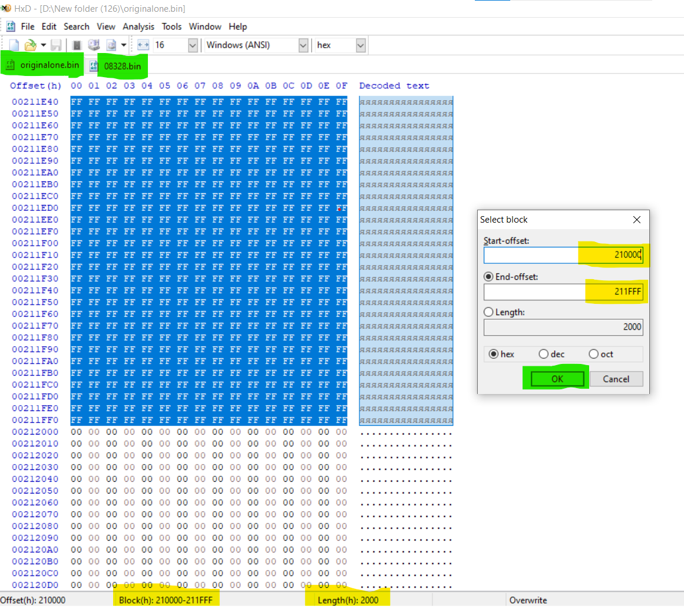Click the Save disk icon
684x616 pixels.
(x=56, y=45)
